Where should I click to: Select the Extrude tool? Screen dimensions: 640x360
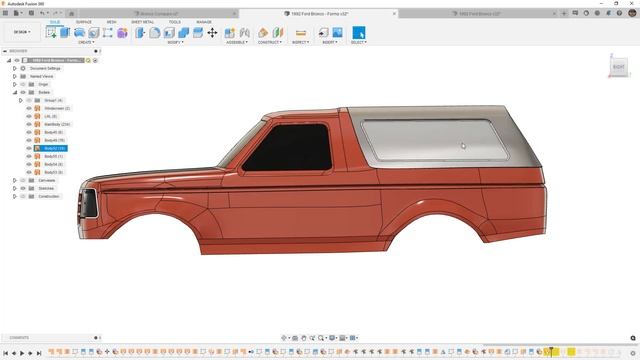(65, 33)
